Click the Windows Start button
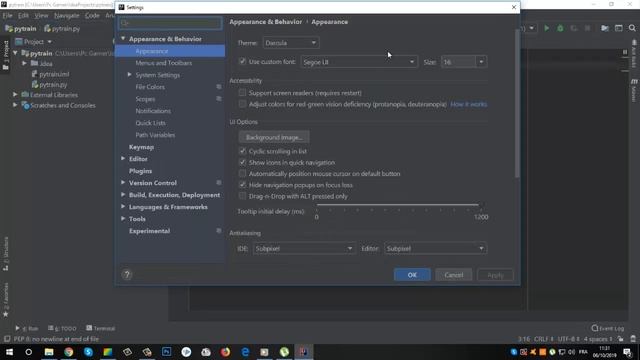640x360 pixels. (x=9, y=352)
